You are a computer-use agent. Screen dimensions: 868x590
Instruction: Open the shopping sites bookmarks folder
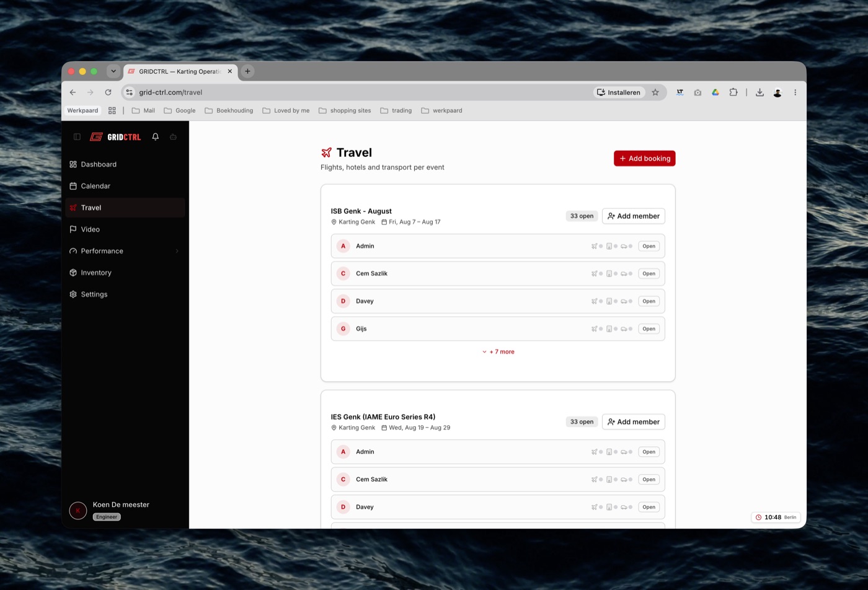pos(345,110)
